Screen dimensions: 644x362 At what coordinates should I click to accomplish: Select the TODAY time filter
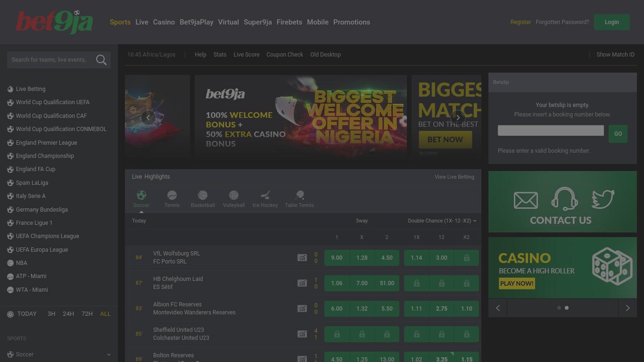click(x=27, y=314)
